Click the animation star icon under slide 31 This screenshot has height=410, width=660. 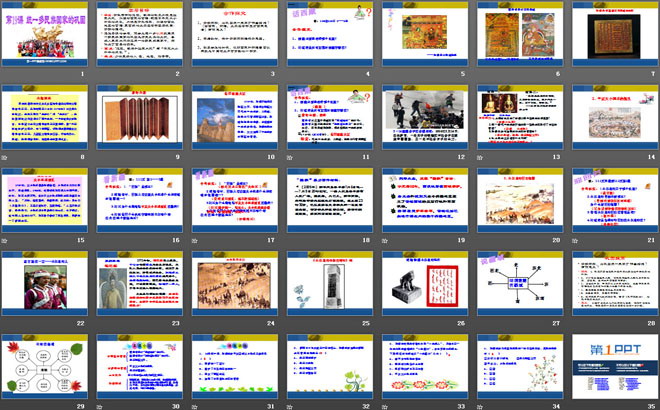pyautogui.click(x=194, y=407)
